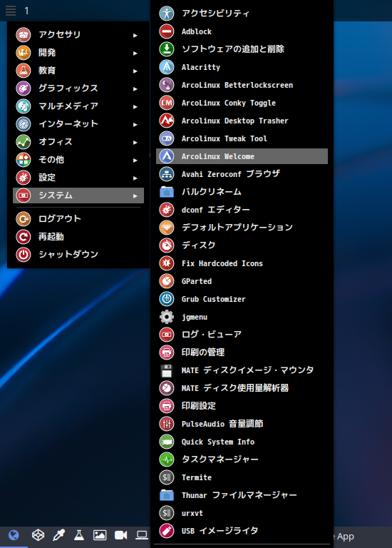
Task: Click the ArcoLinux Betterlockscreen icon
Action: (x=167, y=85)
